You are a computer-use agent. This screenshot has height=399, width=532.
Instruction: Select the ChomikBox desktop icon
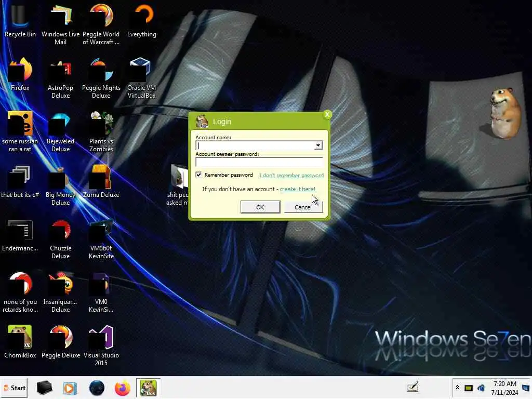[x=20, y=342]
